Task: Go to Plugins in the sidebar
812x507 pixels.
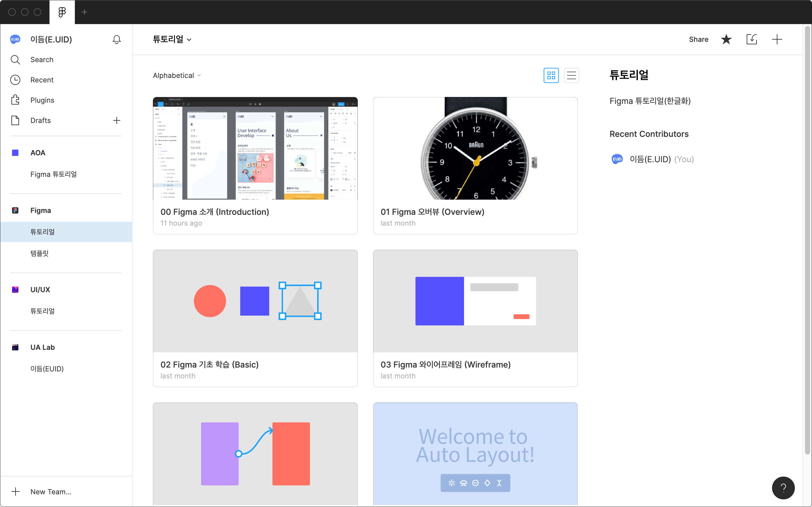Action: coord(42,100)
